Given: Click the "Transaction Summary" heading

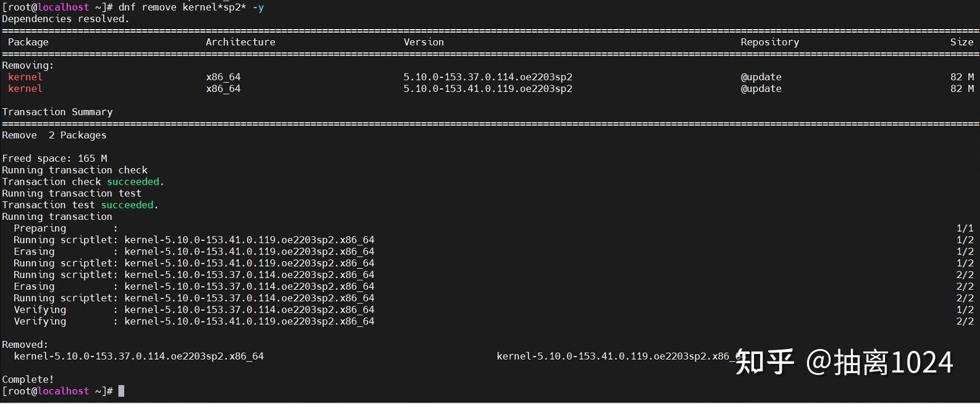Looking at the screenshot, I should pyautogui.click(x=57, y=112).
